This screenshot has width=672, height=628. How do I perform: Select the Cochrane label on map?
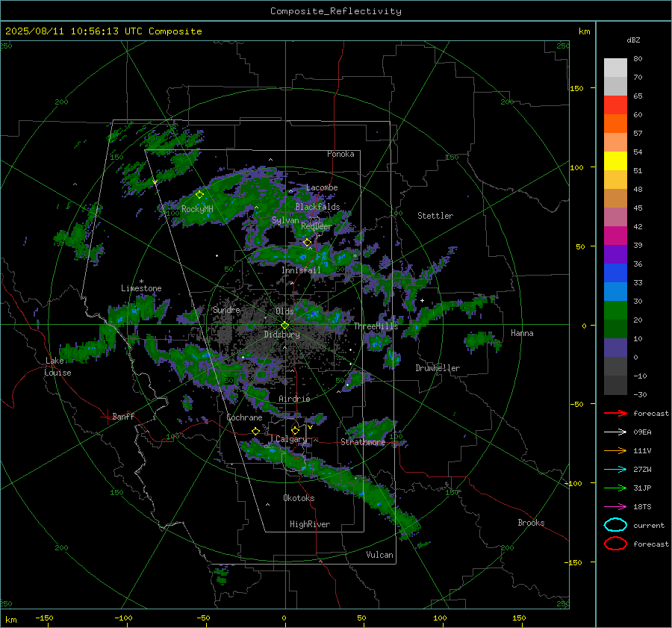click(244, 417)
